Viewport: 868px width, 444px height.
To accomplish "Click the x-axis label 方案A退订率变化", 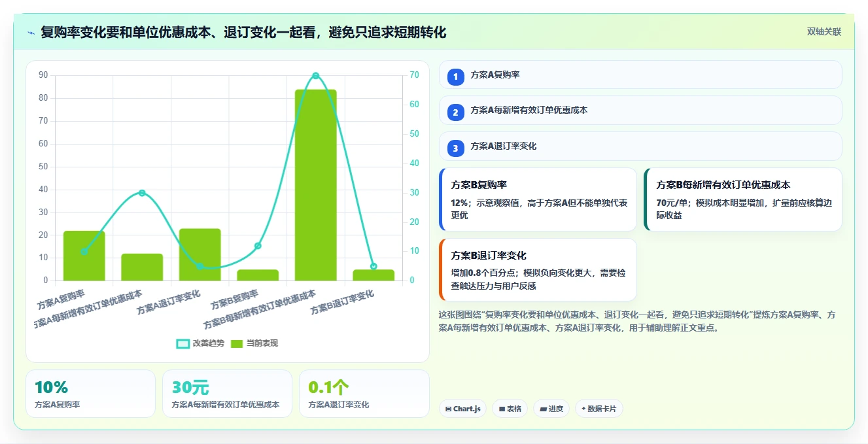I will pyautogui.click(x=168, y=303).
